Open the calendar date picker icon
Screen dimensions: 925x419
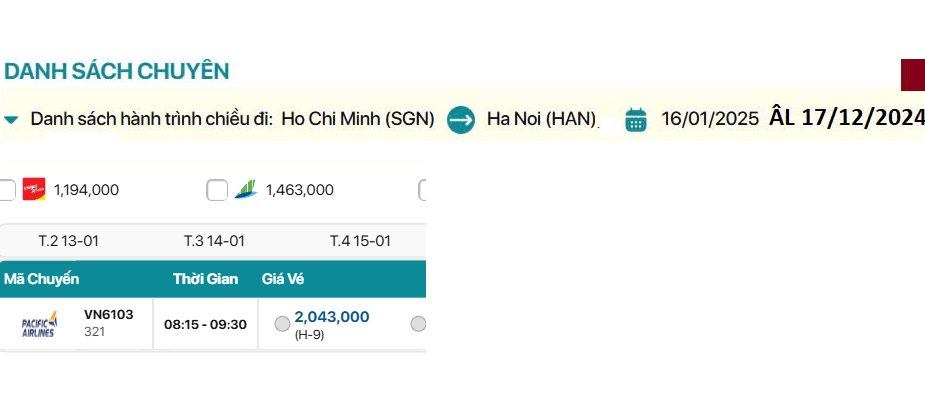(x=636, y=120)
